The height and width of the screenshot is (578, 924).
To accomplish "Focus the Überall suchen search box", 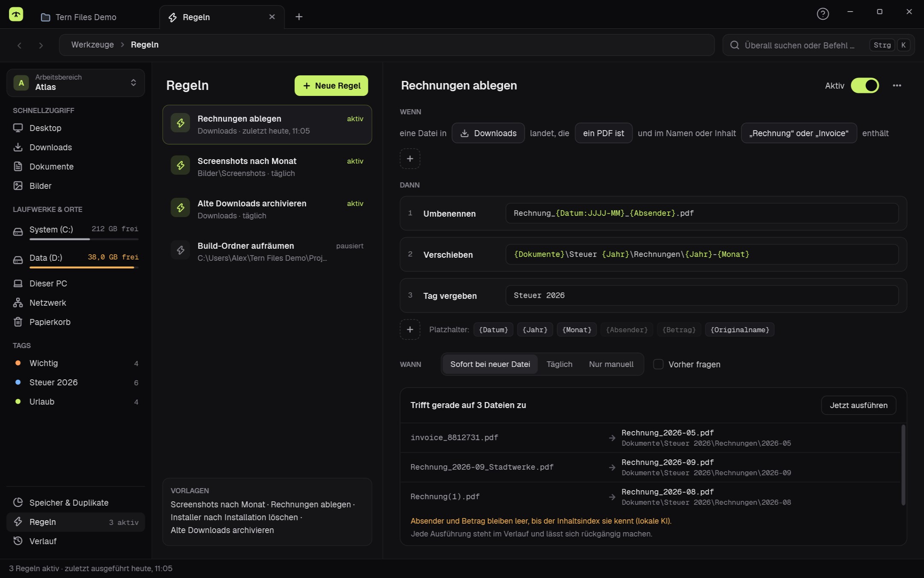I will 818,45.
